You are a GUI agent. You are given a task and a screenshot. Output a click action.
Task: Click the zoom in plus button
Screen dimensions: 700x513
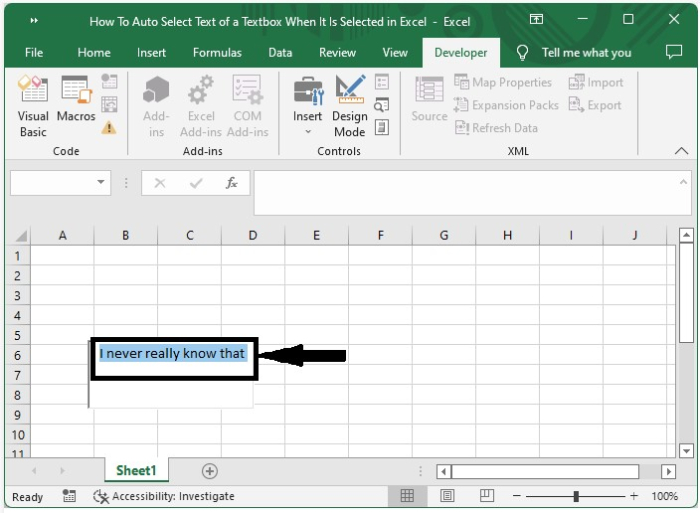634,496
